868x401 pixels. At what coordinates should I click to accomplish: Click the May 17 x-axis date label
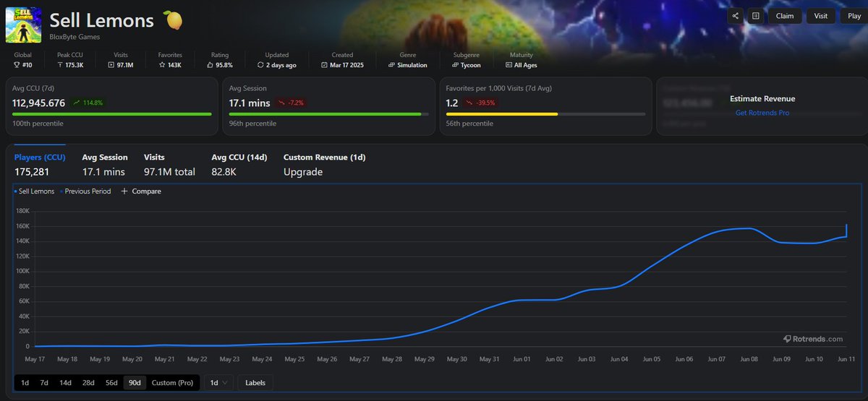35,359
